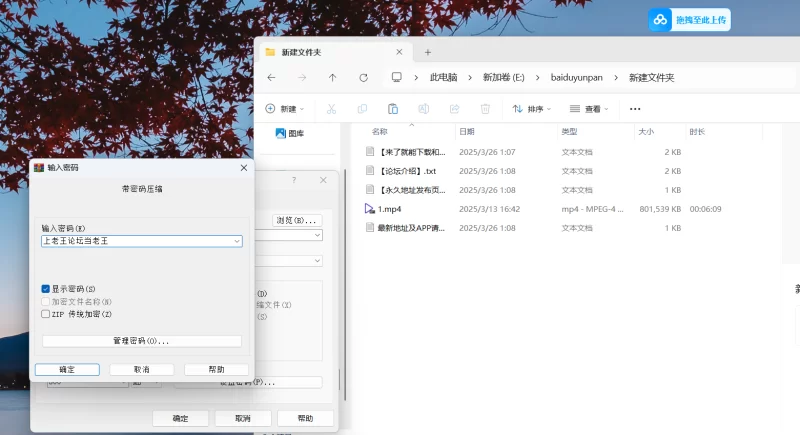Viewport: 800px width, 435px height.
Task: Click the Paste icon in Explorer toolbar
Action: 393,109
